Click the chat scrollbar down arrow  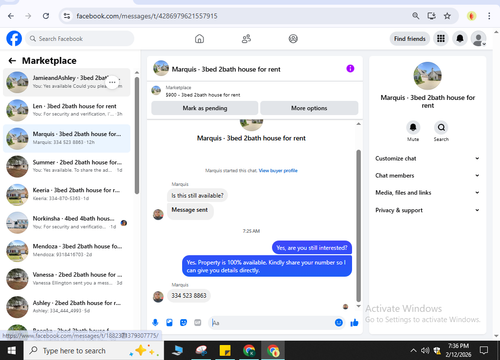(358, 306)
